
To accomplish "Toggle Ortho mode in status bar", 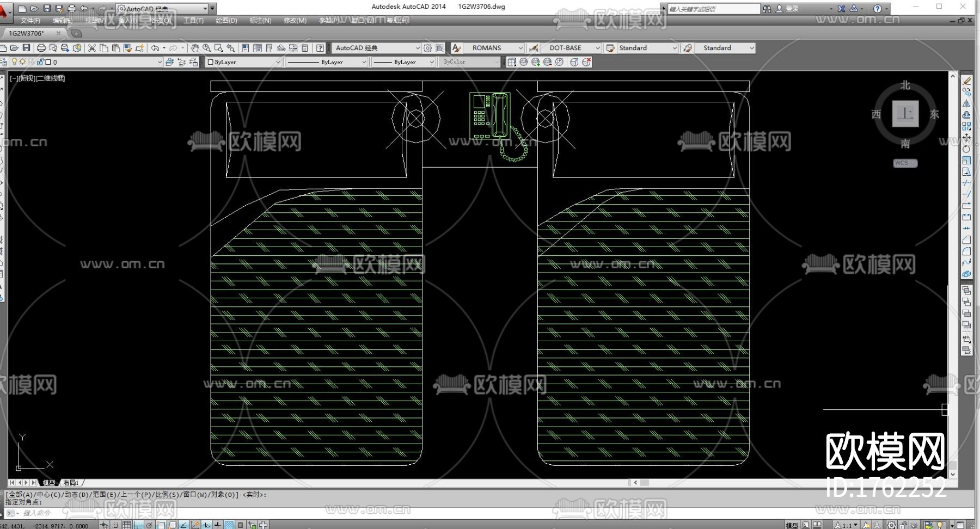I will pyautogui.click(x=138, y=525).
